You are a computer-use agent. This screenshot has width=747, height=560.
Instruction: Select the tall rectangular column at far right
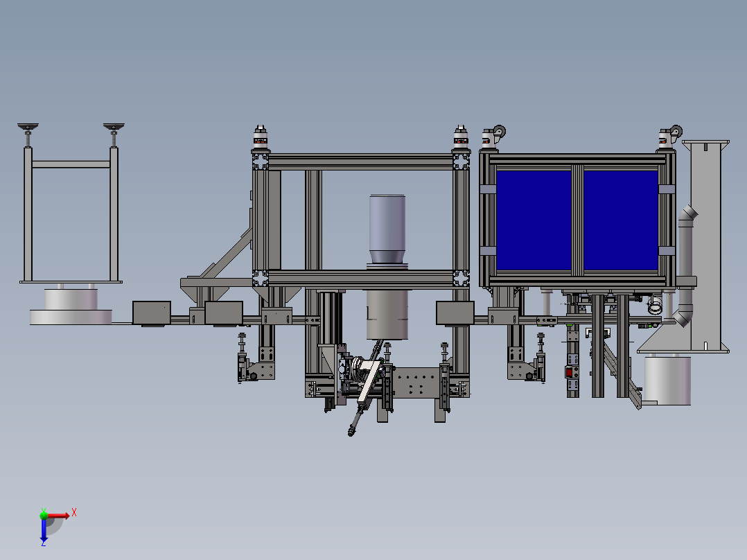(x=705, y=245)
